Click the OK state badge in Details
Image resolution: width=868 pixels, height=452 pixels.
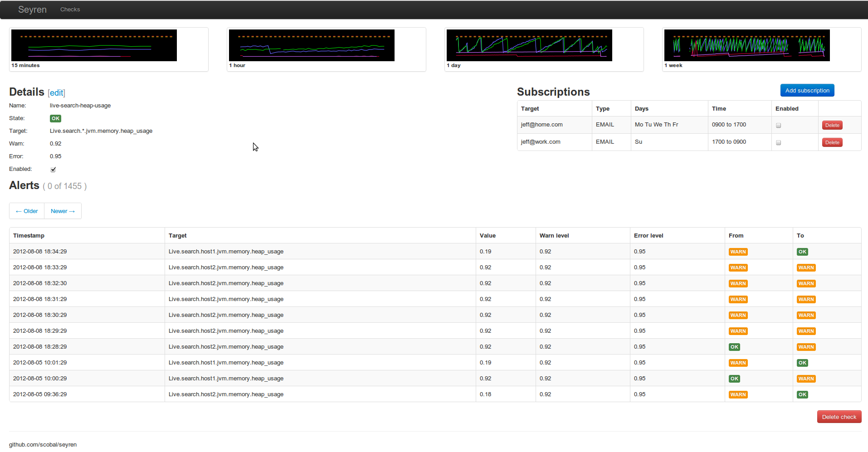coord(55,118)
